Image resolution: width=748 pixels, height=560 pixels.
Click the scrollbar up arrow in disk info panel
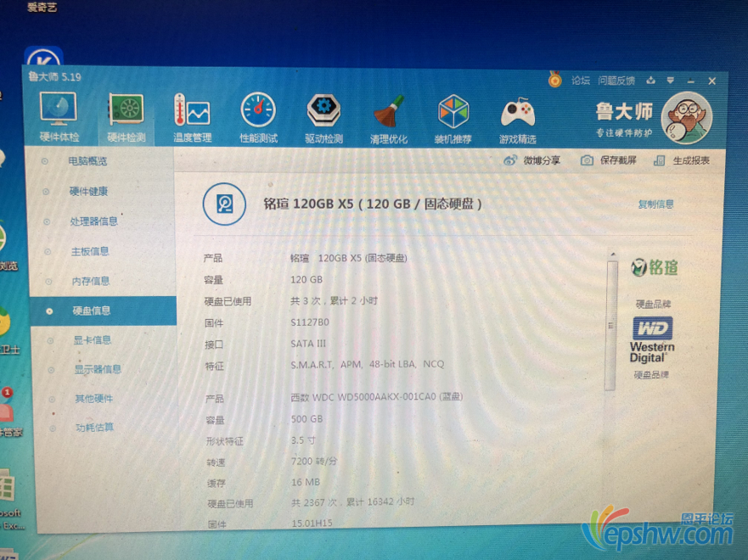pos(613,255)
